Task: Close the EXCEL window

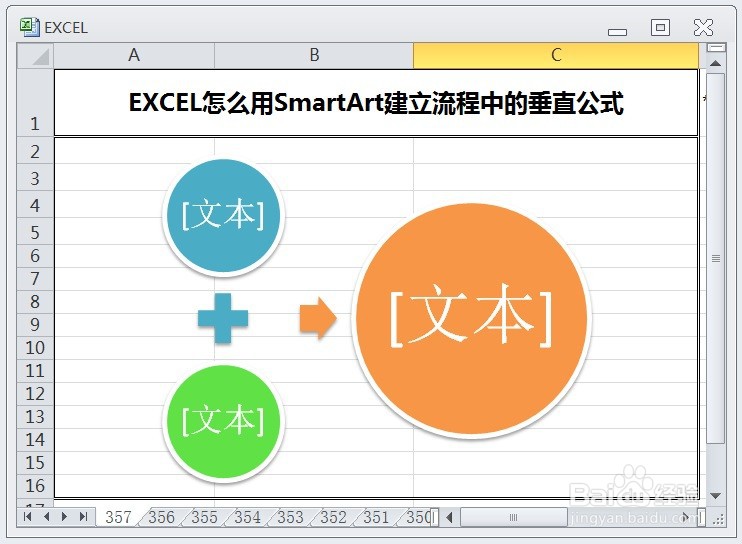Action: pyautogui.click(x=703, y=27)
